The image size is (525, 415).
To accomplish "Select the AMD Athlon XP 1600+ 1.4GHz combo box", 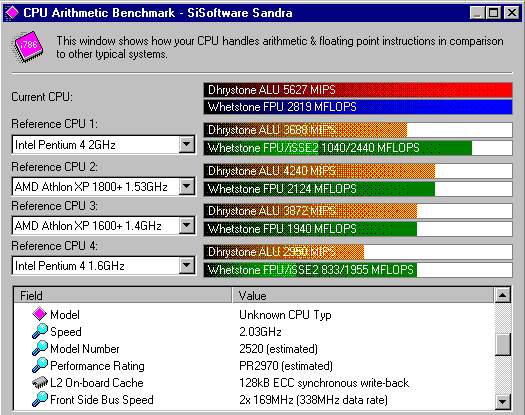I will (x=103, y=226).
